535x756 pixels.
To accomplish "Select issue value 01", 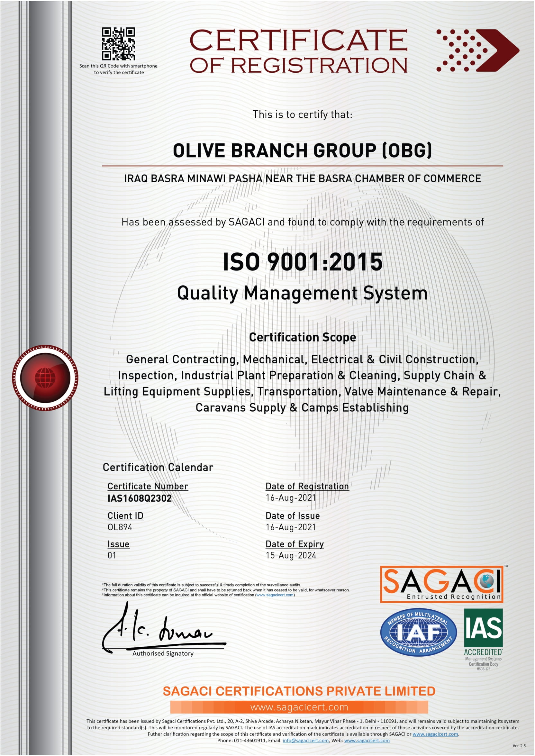I will pos(112,555).
